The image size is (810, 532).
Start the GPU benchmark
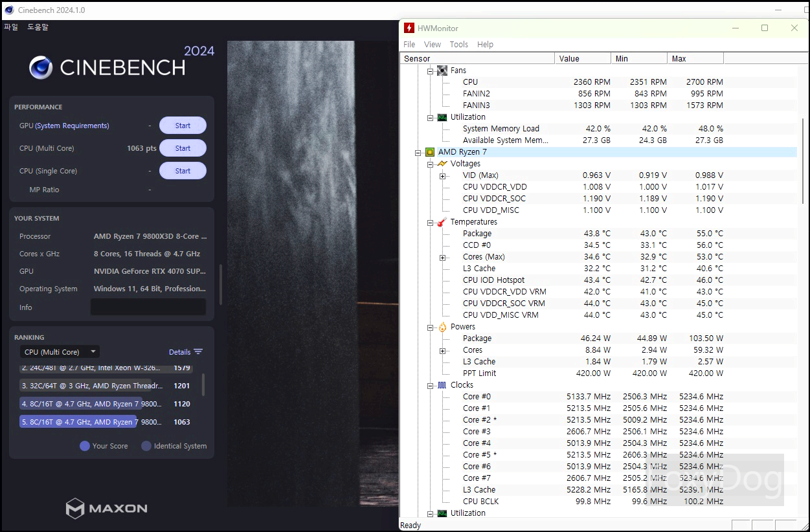tap(183, 126)
